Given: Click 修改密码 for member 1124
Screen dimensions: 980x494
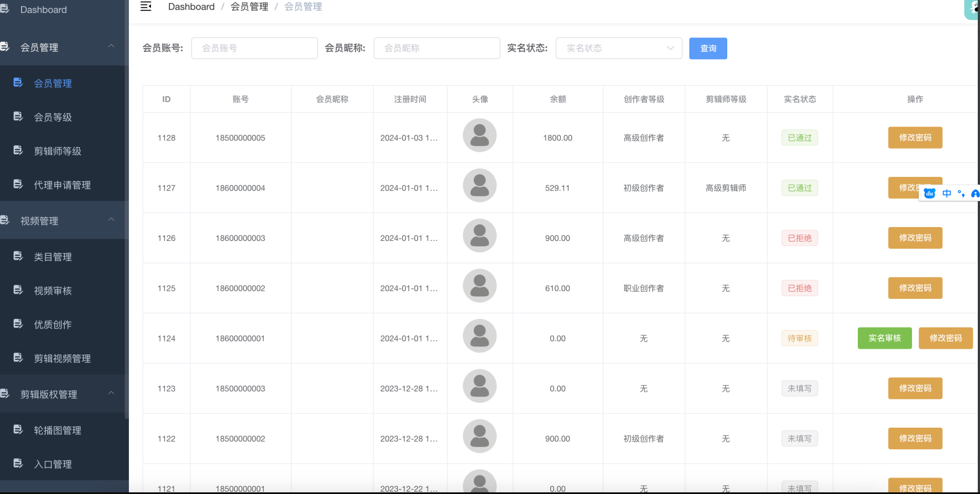Looking at the screenshot, I should (946, 338).
